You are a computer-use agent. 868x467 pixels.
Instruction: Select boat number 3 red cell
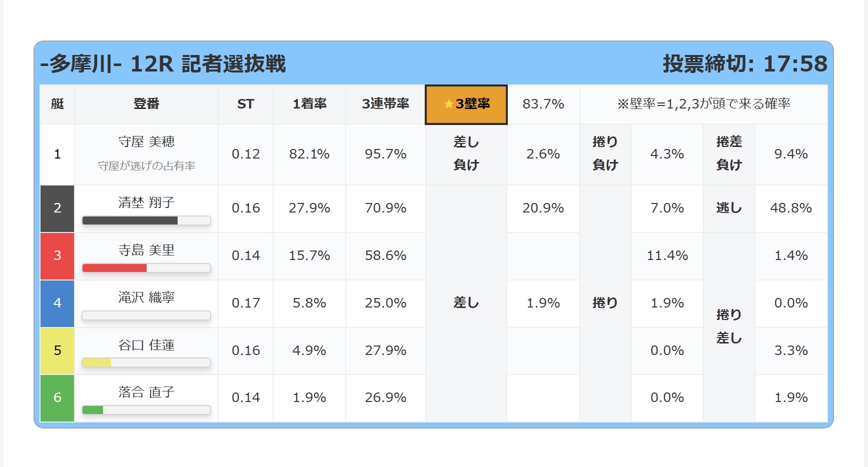click(58, 256)
